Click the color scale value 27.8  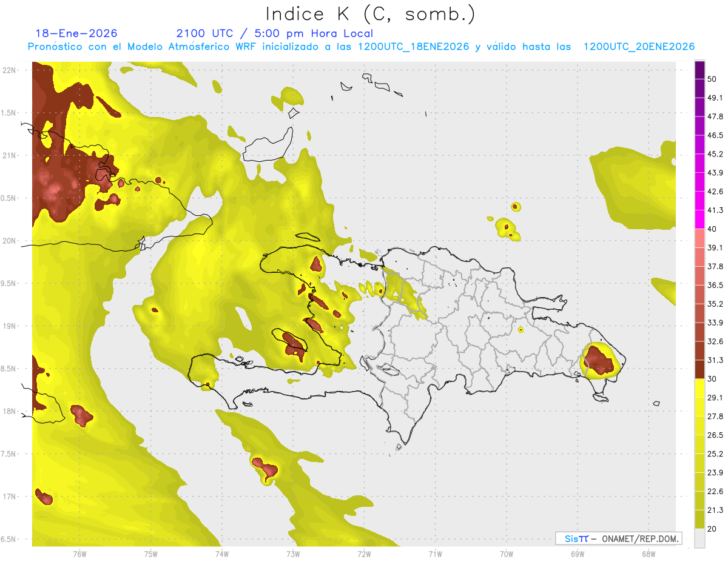coord(715,416)
